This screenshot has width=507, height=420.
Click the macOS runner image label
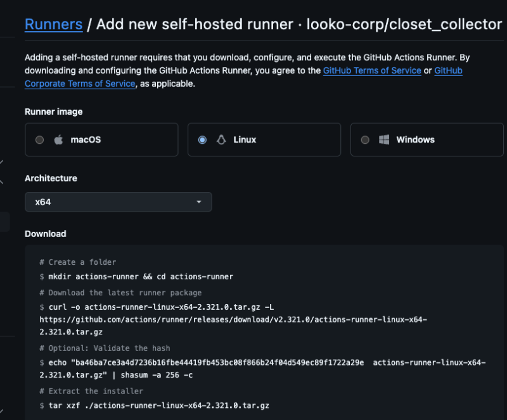[86, 140]
